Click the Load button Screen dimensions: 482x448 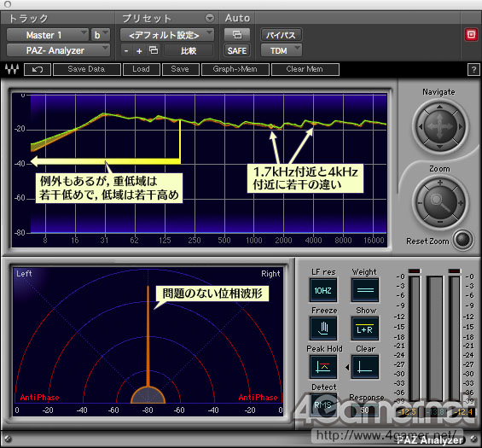click(x=142, y=69)
